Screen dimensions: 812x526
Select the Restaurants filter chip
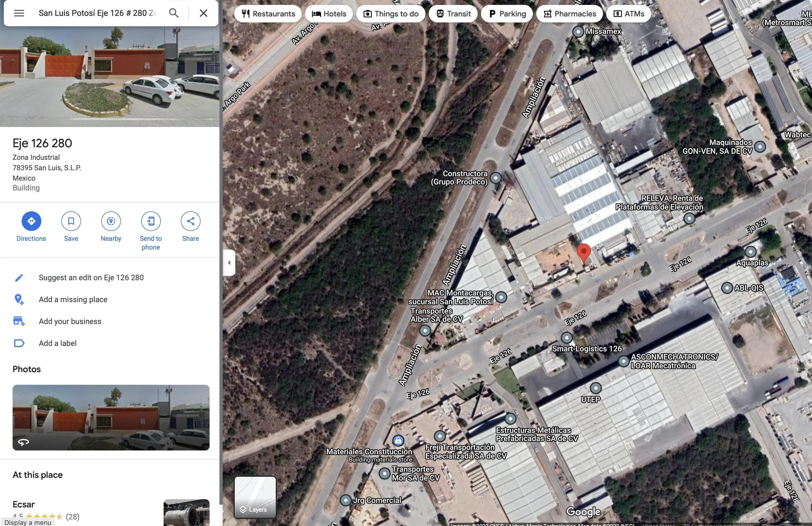[268, 14]
